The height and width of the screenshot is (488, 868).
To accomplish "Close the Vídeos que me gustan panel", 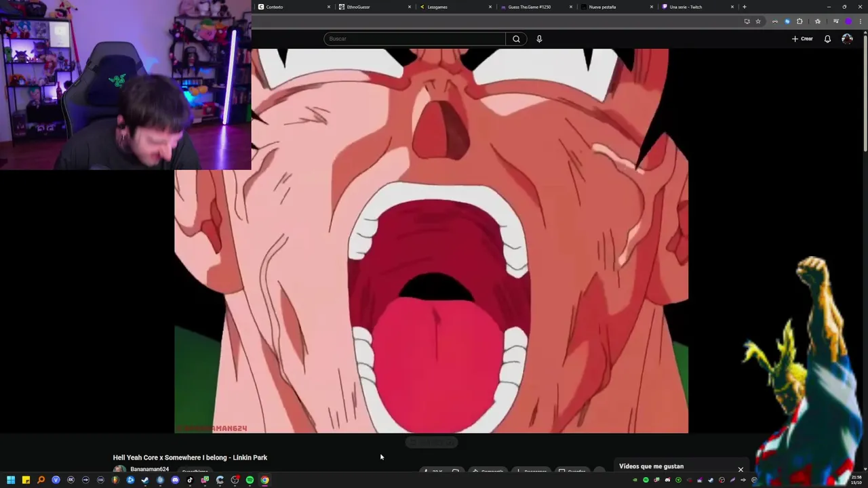I will coord(741,469).
